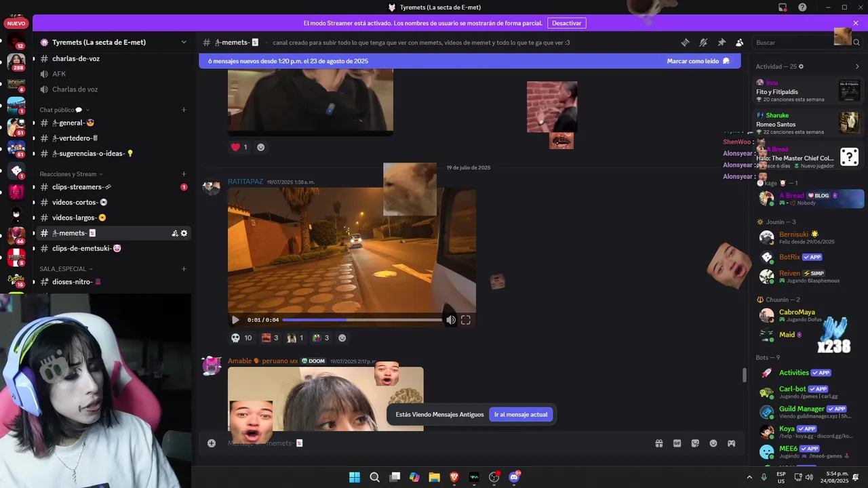Toggle skull reaction with 10 count

pyautogui.click(x=241, y=338)
